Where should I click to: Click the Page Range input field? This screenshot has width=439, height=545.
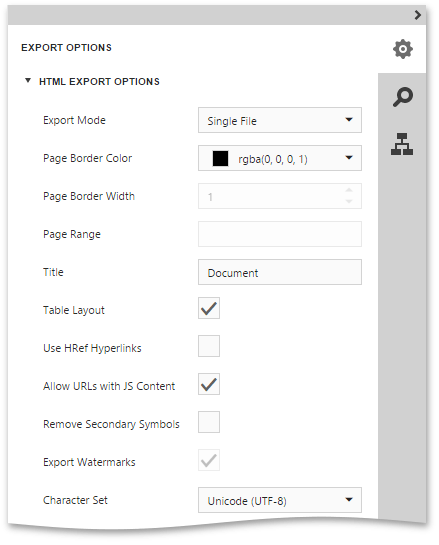280,234
